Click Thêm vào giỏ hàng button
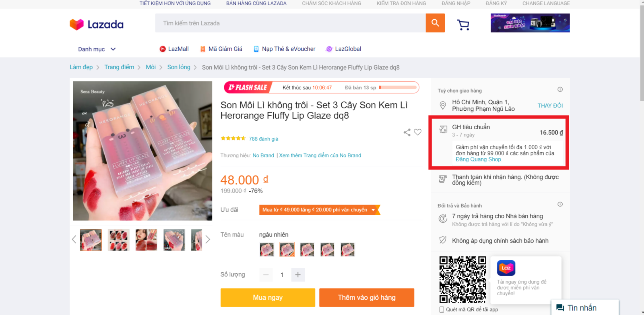This screenshot has width=644, height=315. click(367, 298)
